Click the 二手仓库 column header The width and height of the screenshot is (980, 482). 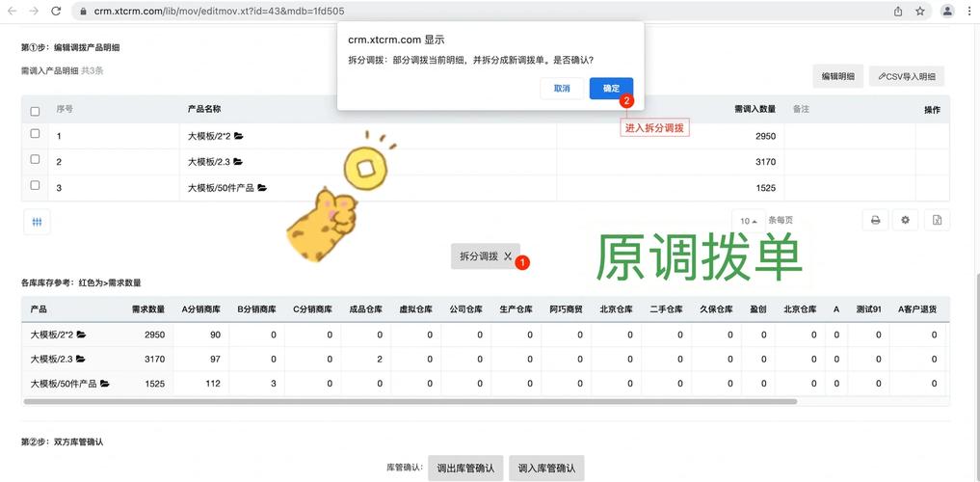click(x=666, y=309)
